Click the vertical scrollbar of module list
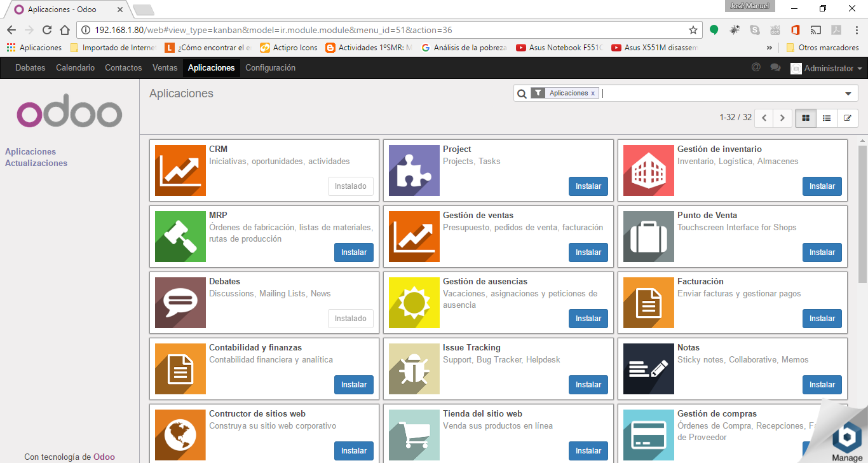The width and height of the screenshot is (868, 463). coord(862,216)
